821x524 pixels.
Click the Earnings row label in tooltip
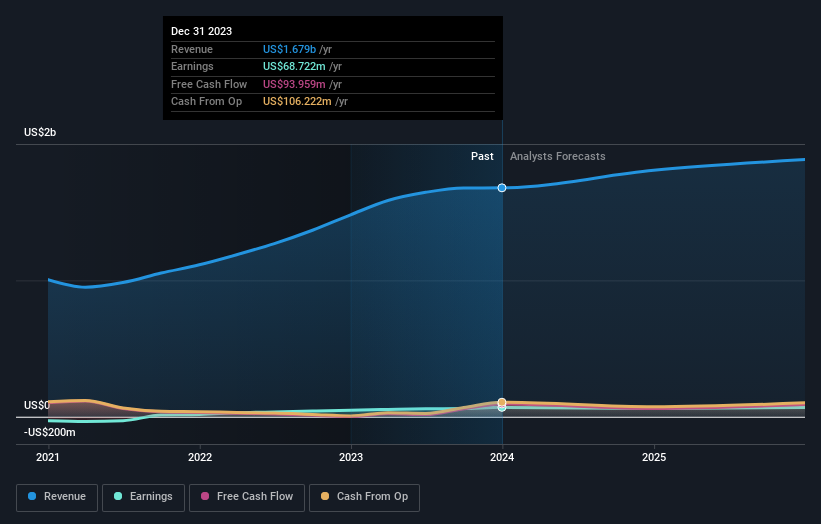point(192,66)
